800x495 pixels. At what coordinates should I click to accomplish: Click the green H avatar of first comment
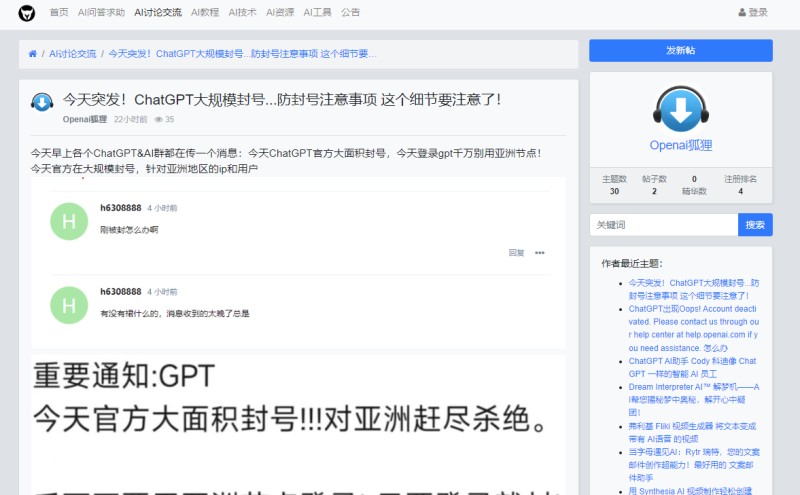pyautogui.click(x=69, y=221)
